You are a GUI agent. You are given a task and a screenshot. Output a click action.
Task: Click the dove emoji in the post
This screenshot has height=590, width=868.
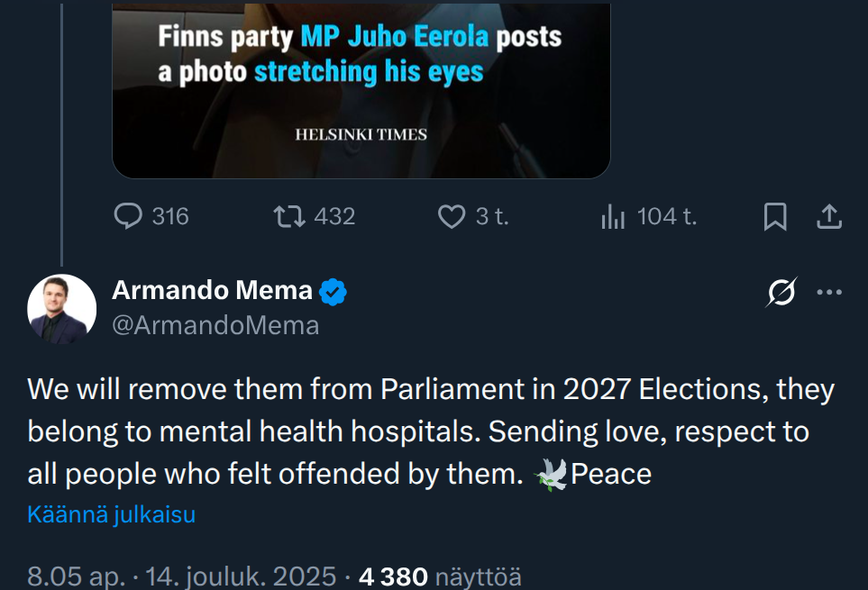[x=551, y=474]
